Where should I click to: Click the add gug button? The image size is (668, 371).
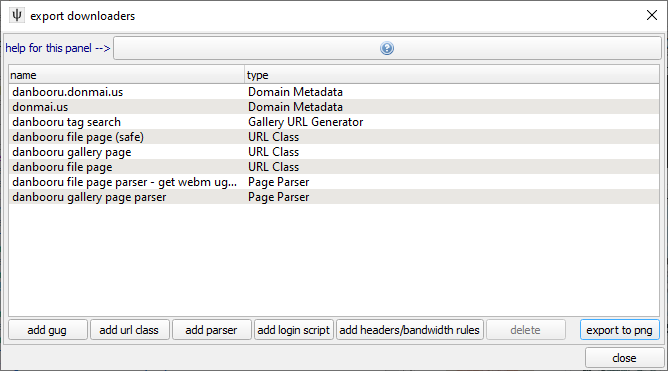pyautogui.click(x=48, y=330)
